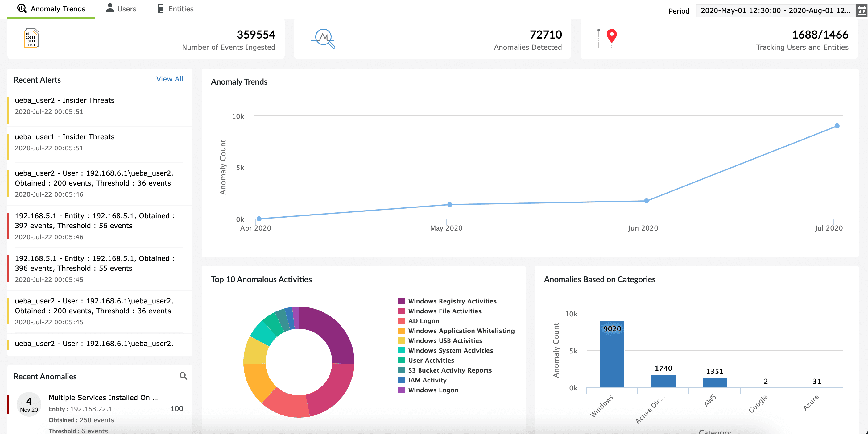Toggle AD Logon legend swatch

(401, 321)
